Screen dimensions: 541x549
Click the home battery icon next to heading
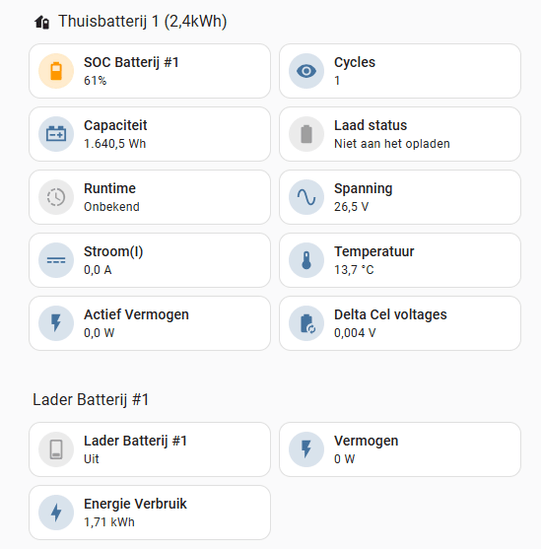[42, 22]
